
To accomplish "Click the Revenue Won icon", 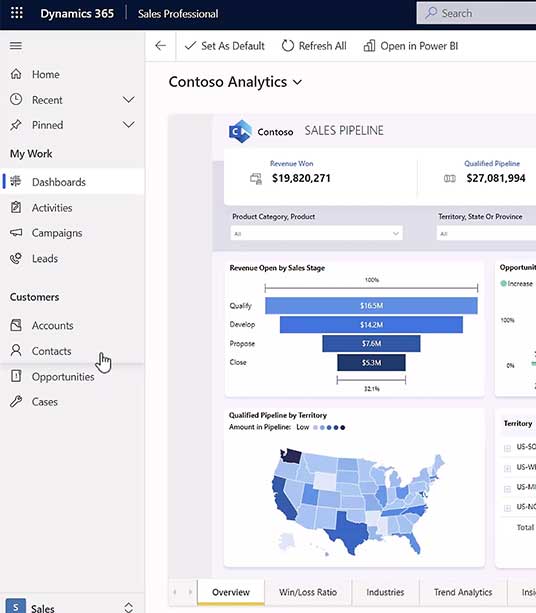I will (256, 179).
